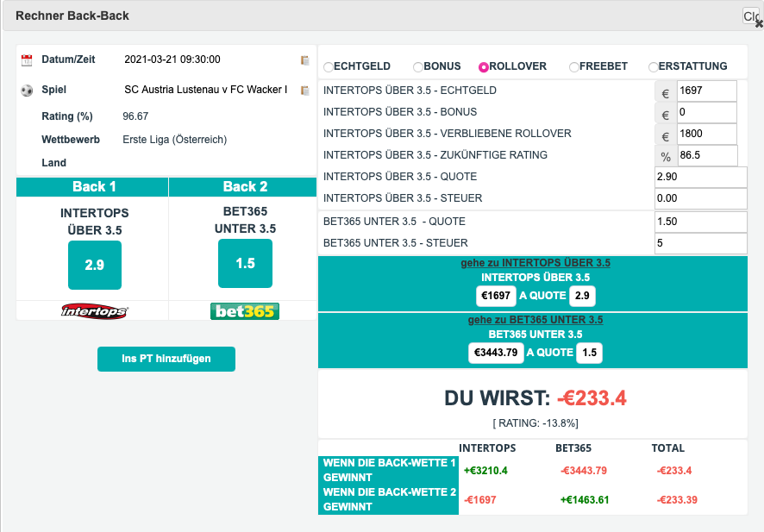The height and width of the screenshot is (532, 764).
Task: Click the ins PT hinzufügen button
Action: pyautogui.click(x=166, y=359)
